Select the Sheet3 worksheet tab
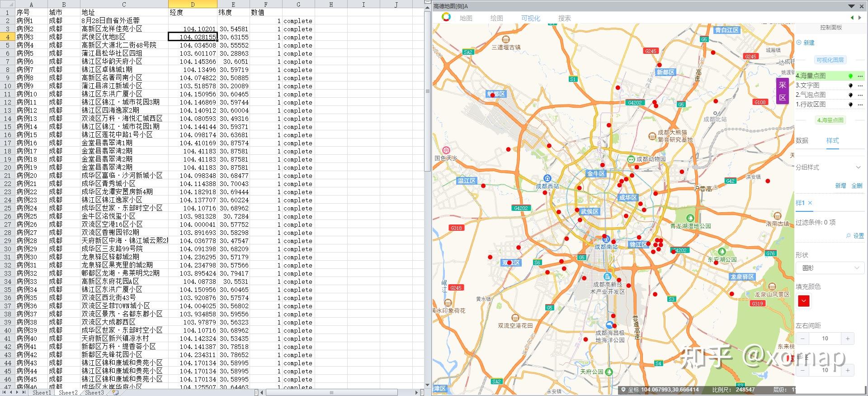This screenshot has width=868, height=396. pyautogui.click(x=94, y=392)
